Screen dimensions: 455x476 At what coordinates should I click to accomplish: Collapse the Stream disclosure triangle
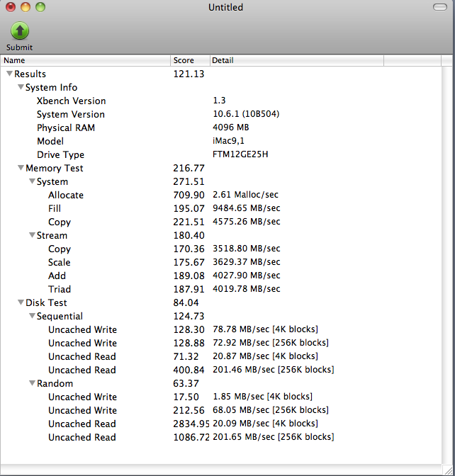[32, 235]
